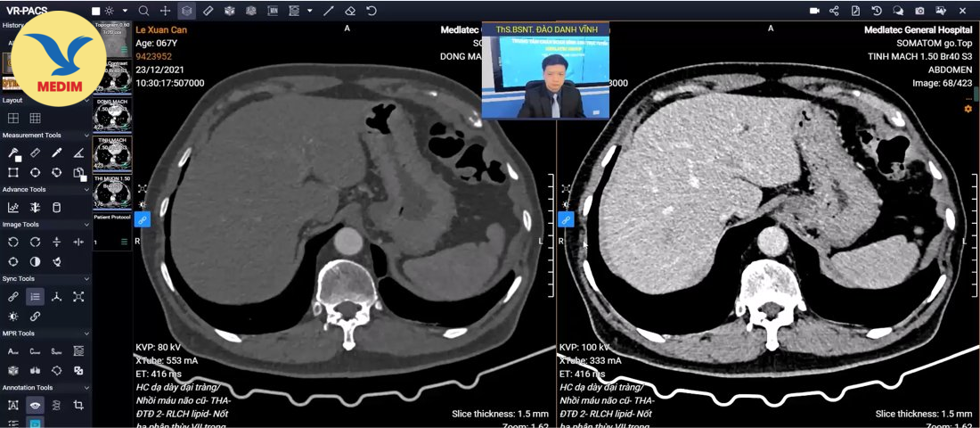The image size is (980, 428).
Task: Select Sagittal view in MPR Tools
Action: pos(56,350)
